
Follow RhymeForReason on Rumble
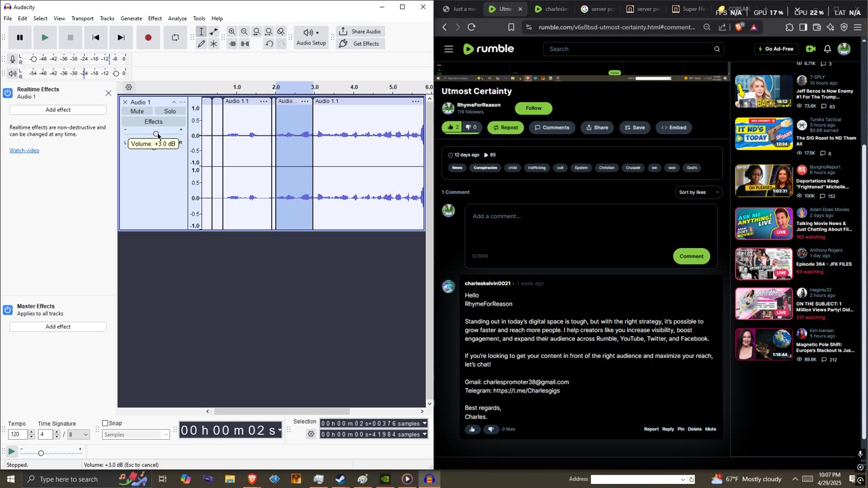click(534, 108)
